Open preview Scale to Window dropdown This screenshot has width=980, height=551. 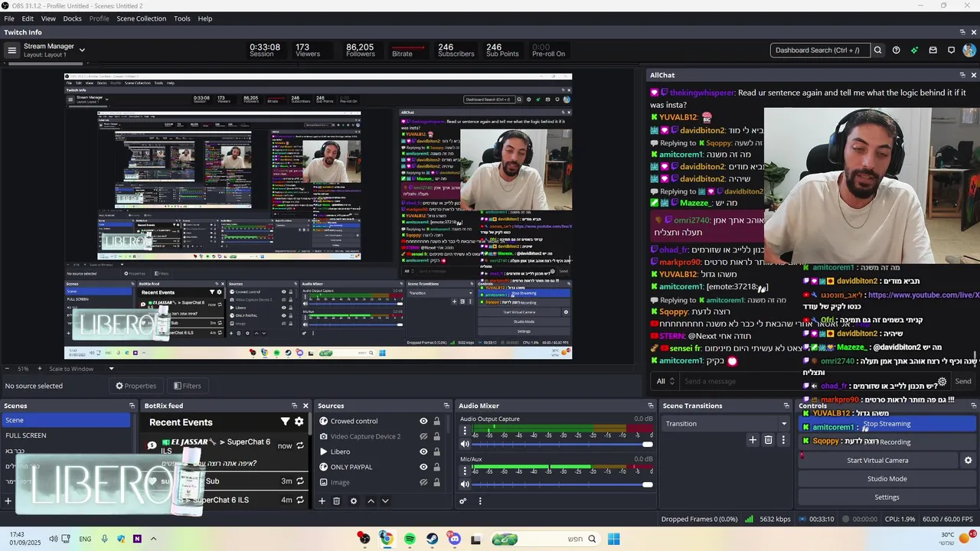pyautogui.click(x=111, y=369)
